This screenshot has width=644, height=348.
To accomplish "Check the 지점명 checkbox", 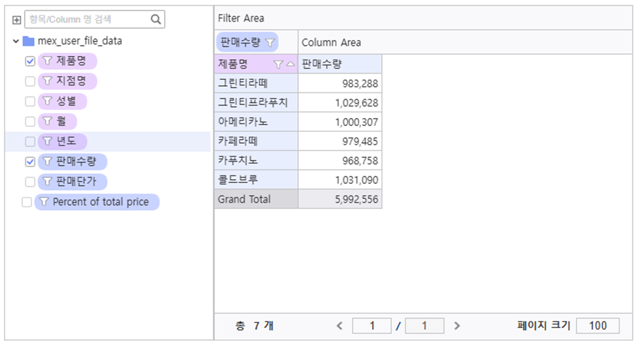I will (x=30, y=82).
